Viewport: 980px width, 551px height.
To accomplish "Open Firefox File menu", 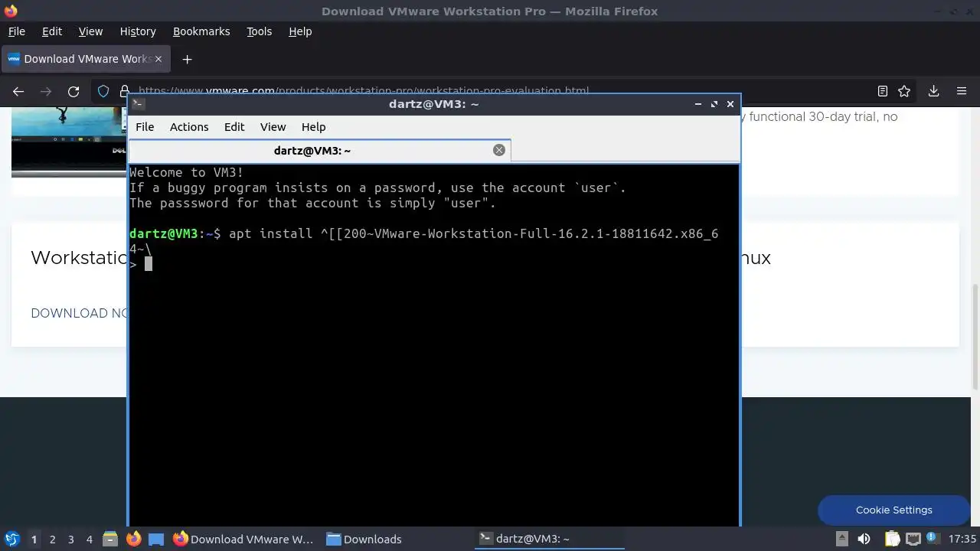I will (16, 31).
